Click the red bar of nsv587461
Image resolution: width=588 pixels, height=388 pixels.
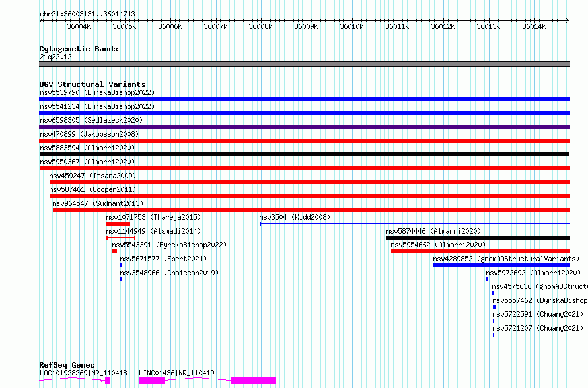pos(309,196)
